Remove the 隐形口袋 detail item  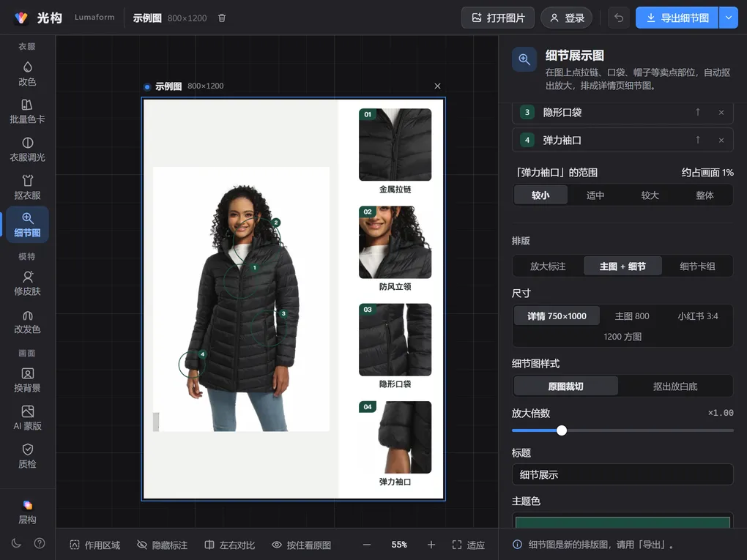(x=721, y=113)
